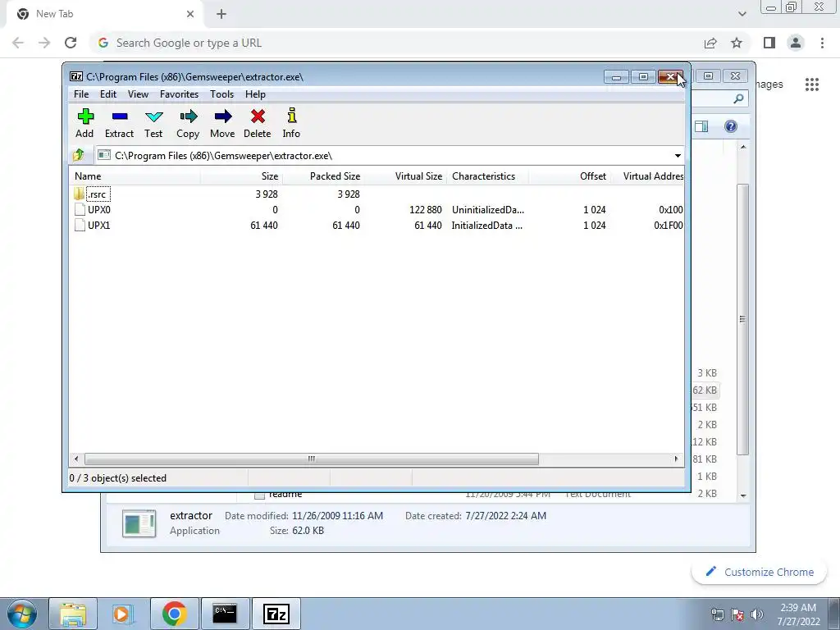
Task: Select the readme file in Explorer
Action: click(x=285, y=495)
